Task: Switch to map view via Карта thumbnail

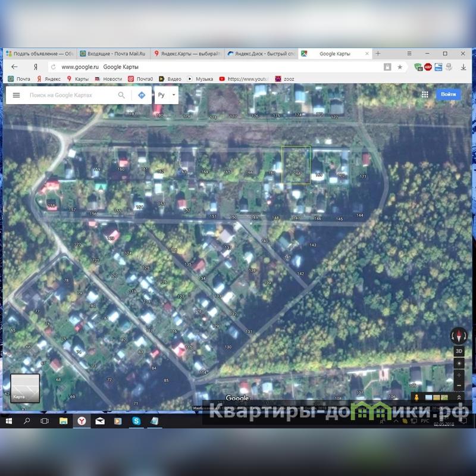Action: (x=25, y=389)
